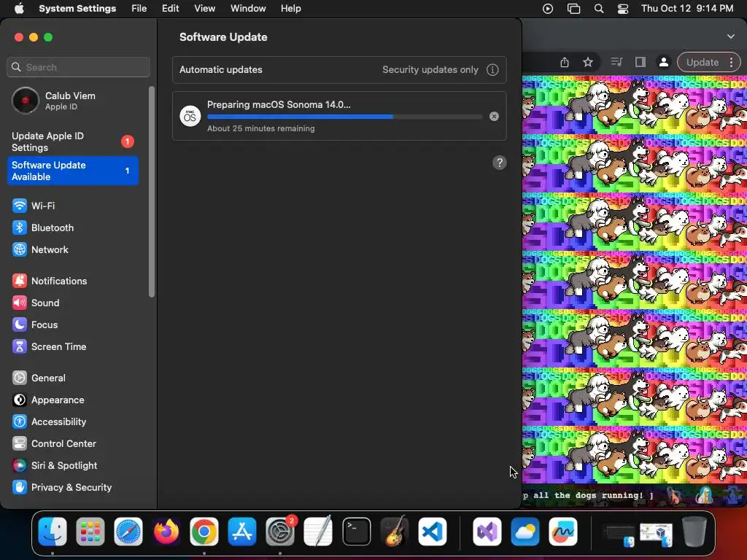
Task: Cancel the macOS Sonoma update preparation
Action: pos(494,116)
